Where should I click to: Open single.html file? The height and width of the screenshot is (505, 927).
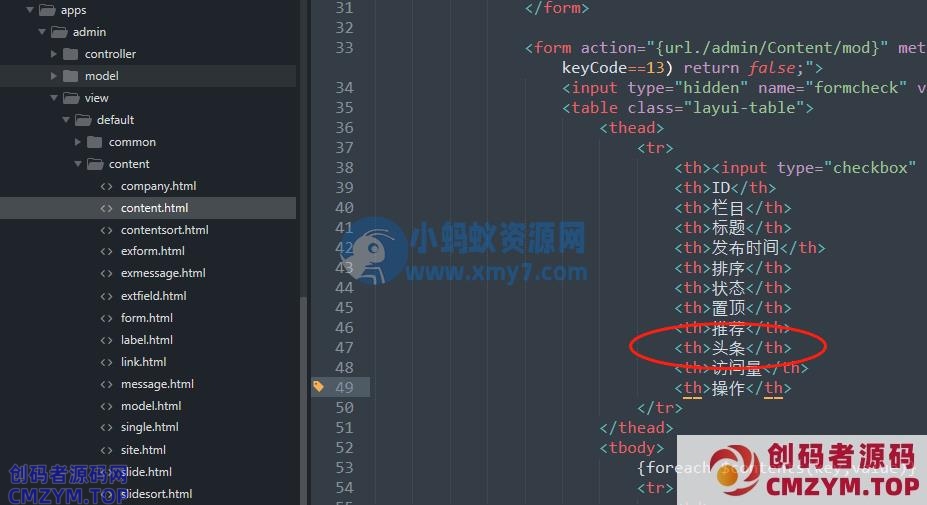point(150,427)
